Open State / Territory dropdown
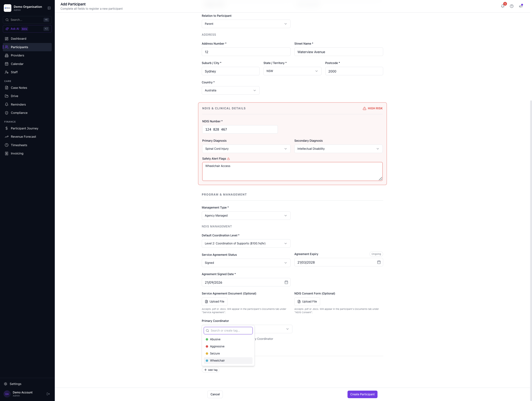The image size is (532, 401). coord(292,71)
